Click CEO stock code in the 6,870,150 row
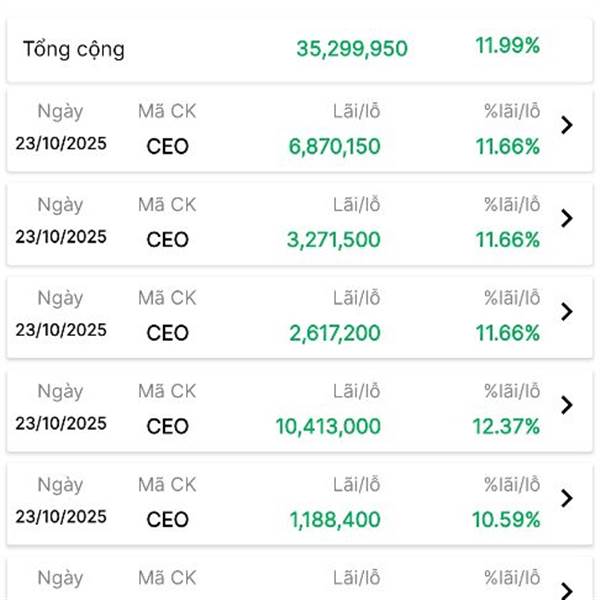Image resolution: width=600 pixels, height=600 pixels. [167, 147]
